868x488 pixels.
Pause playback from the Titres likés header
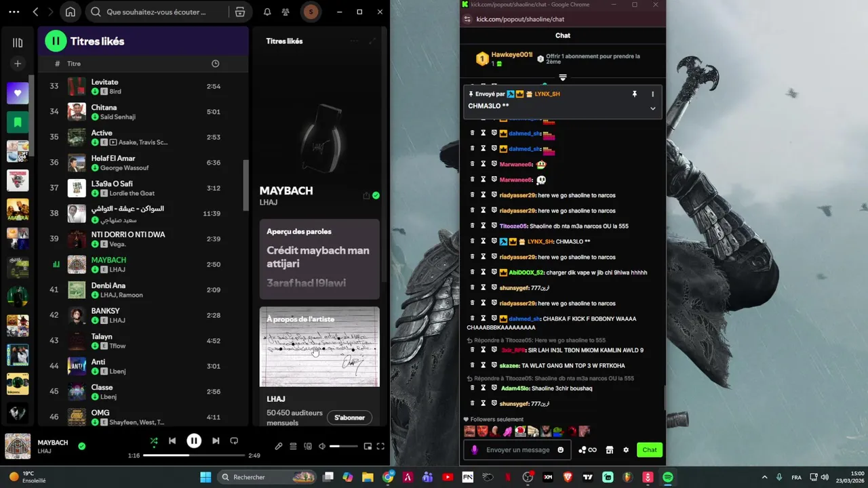pyautogui.click(x=56, y=41)
